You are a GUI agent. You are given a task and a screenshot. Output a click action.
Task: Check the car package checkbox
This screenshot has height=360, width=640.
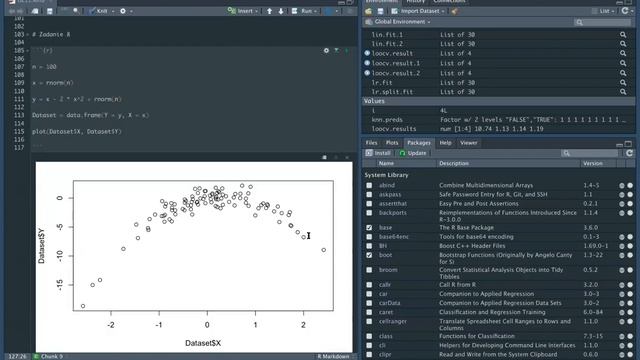click(x=369, y=294)
